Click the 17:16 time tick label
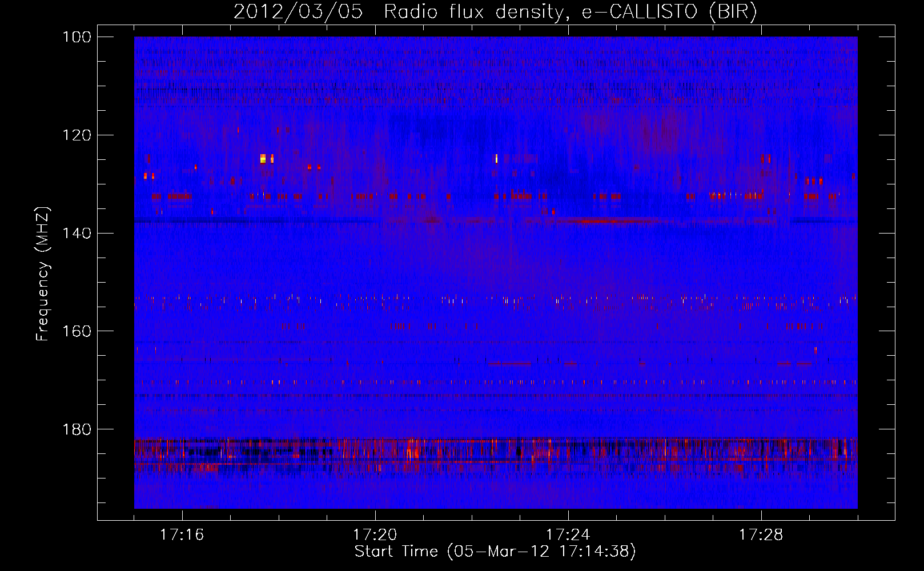This screenshot has height=571, width=924. (x=182, y=535)
